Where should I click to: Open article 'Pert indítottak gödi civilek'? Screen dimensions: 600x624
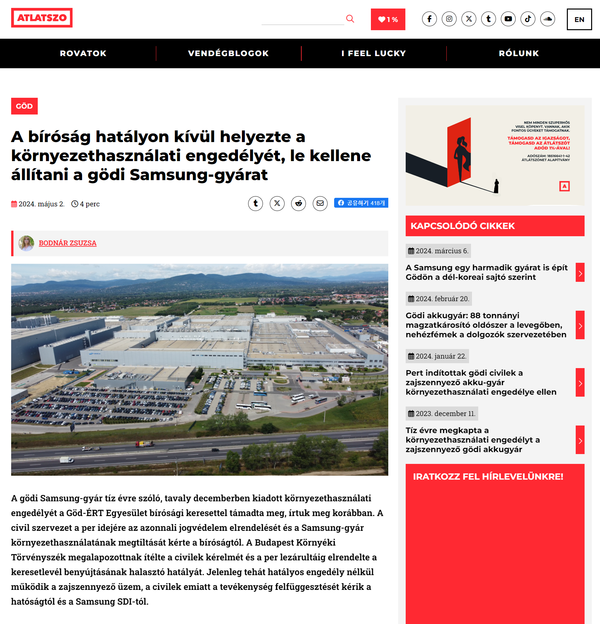(x=481, y=382)
